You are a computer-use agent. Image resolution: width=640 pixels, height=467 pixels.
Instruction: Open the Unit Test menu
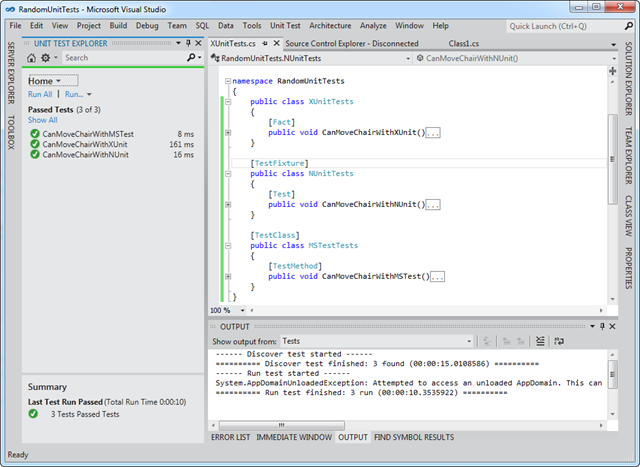click(x=285, y=24)
